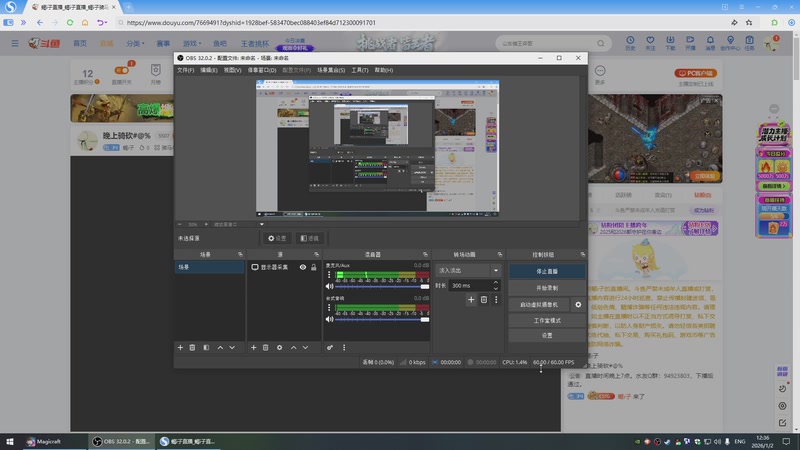Viewport: 800px width, 450px height.
Task: Toggle visibility eye of 显示器采集 source
Action: [x=302, y=267]
